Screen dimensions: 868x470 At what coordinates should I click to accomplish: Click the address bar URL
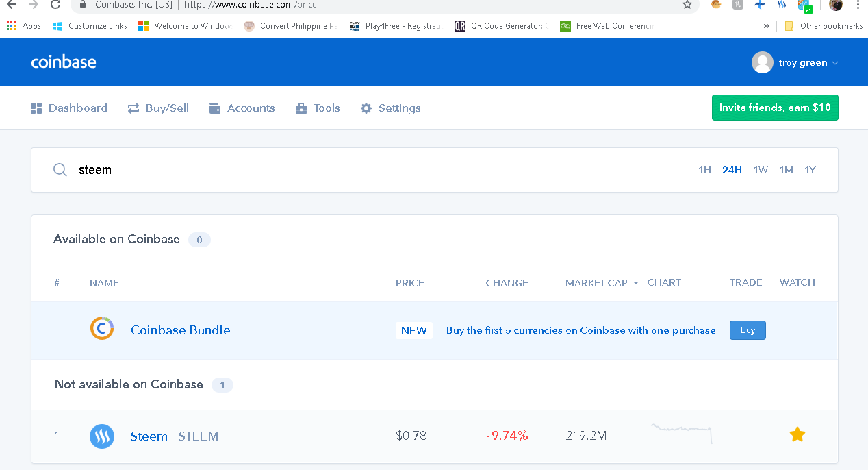coord(250,5)
